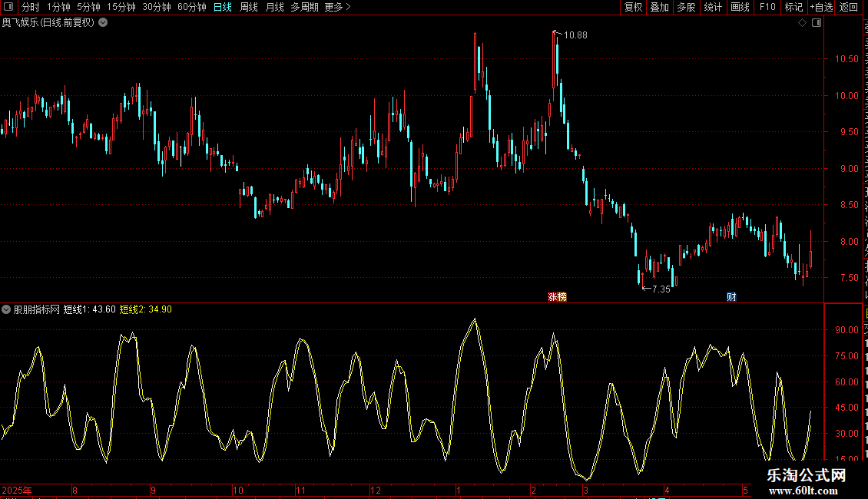Switch to 分时 intraday view
This screenshot has height=499, width=868.
pyautogui.click(x=31, y=7)
